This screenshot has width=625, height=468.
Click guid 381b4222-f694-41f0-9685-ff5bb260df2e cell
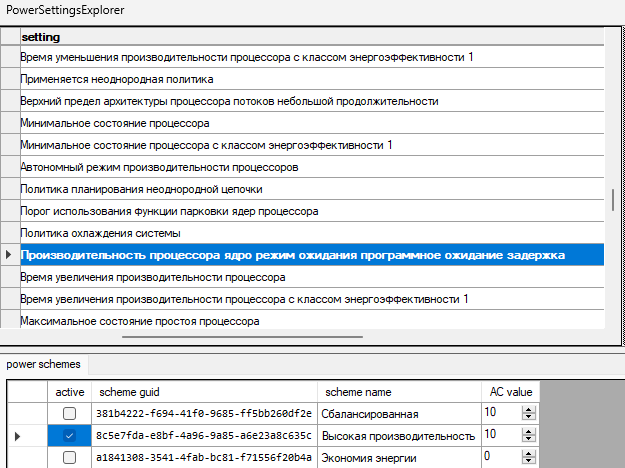pyautogui.click(x=204, y=413)
